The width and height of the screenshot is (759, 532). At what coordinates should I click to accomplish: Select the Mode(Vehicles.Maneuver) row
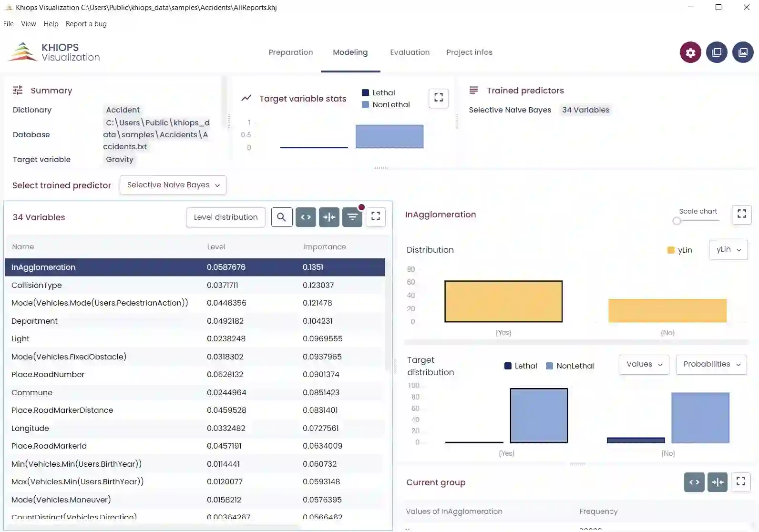[195, 500]
